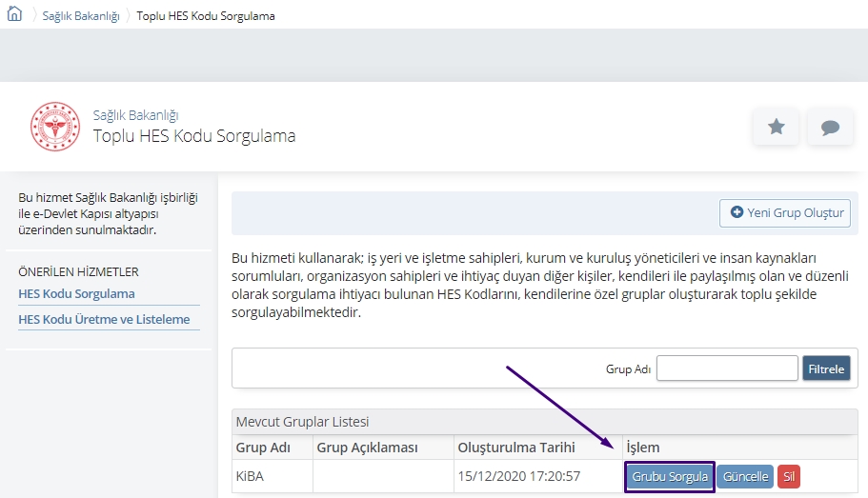Click the İşlem column header
Viewport: 868px width, 498px height.
(x=642, y=448)
